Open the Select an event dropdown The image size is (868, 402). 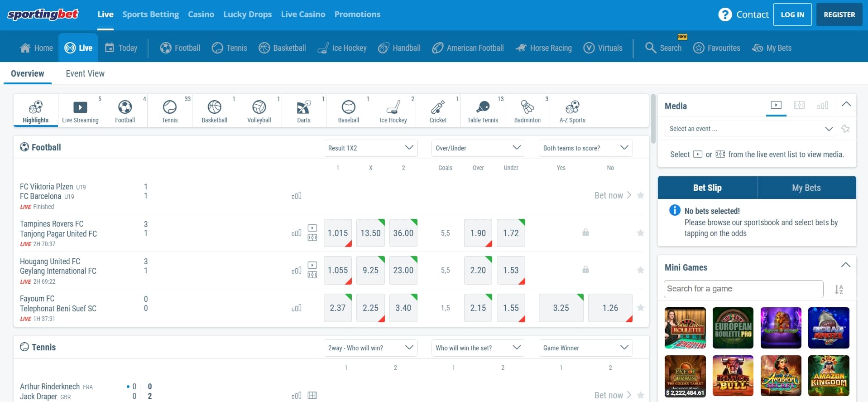(751, 129)
